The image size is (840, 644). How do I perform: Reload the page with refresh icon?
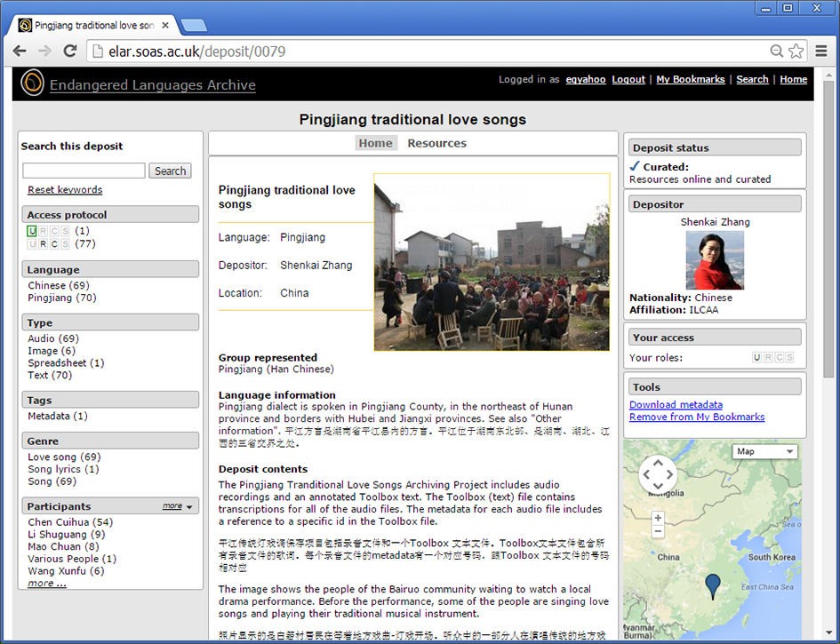70,51
